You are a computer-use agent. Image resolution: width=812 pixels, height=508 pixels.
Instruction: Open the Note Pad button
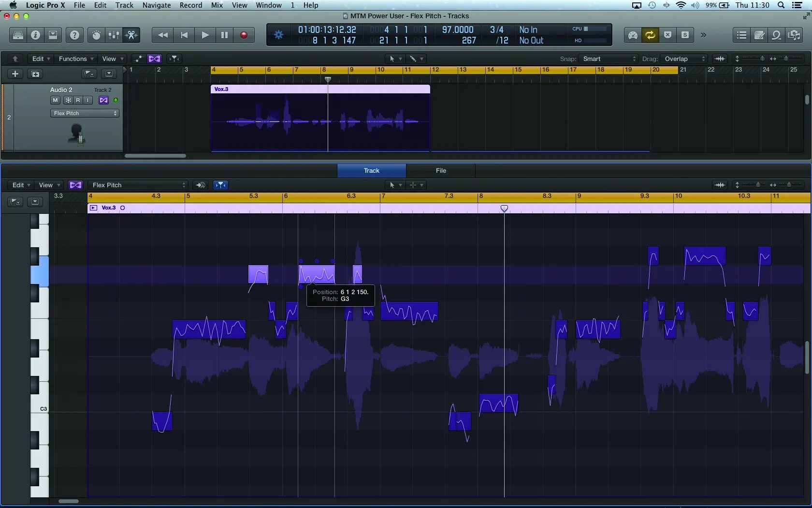[x=759, y=35]
